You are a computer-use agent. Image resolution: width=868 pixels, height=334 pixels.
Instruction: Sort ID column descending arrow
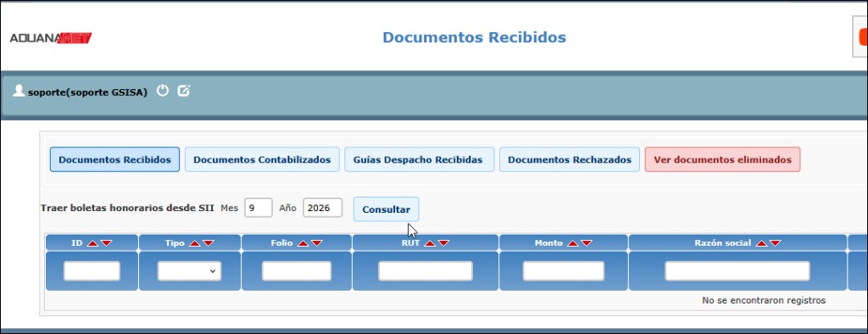[x=106, y=243]
